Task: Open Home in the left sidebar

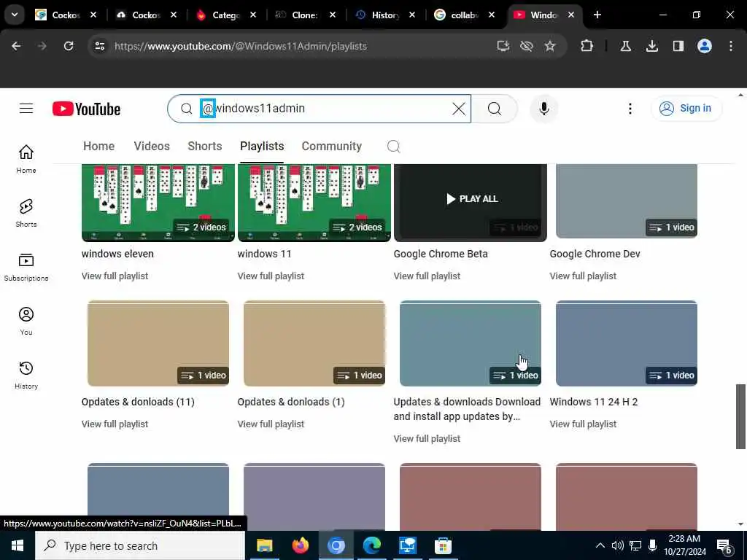Action: [26, 159]
